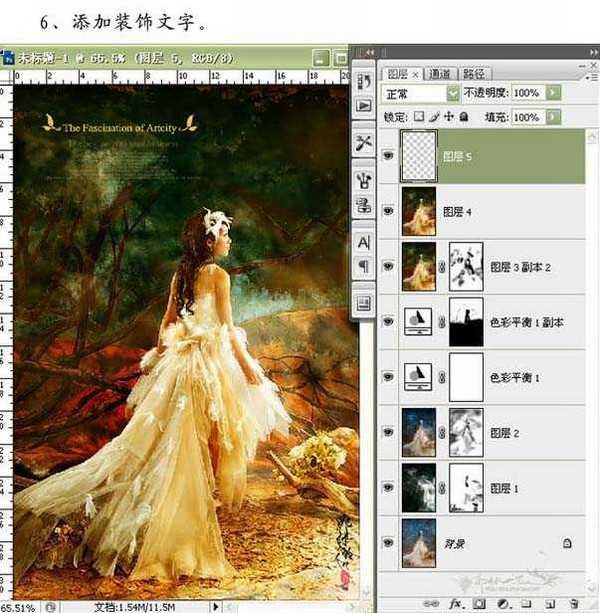Switch to the 通道 channels tab
This screenshot has width=600, height=613.
pyautogui.click(x=439, y=73)
